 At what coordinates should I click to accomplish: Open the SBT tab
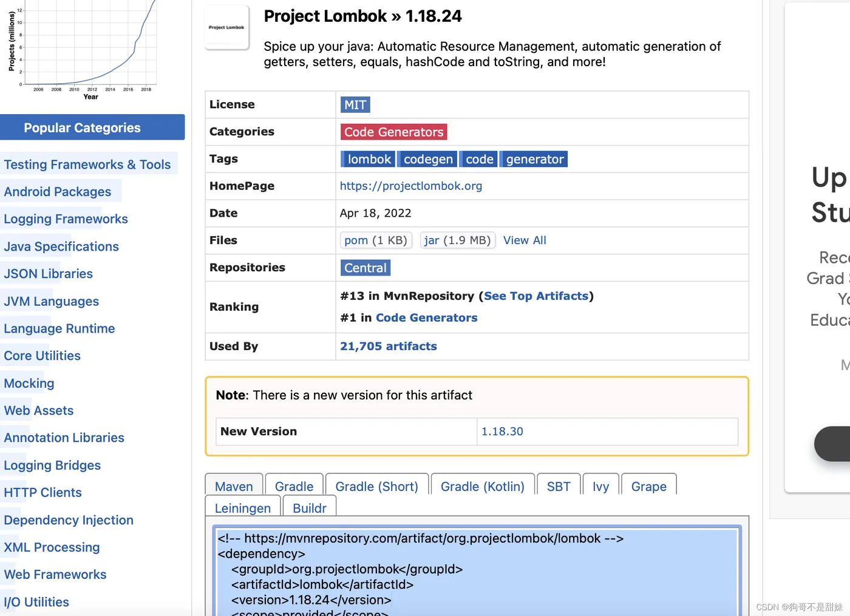click(x=559, y=486)
